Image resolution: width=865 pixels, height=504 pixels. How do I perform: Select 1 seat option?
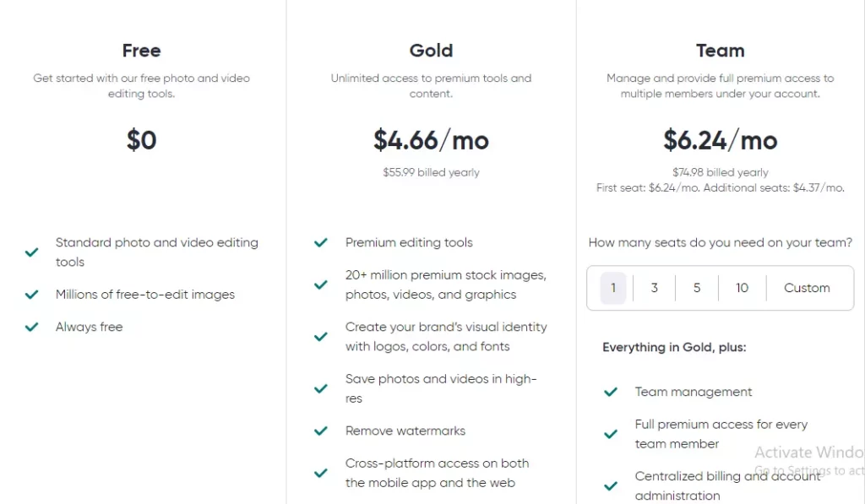point(613,288)
